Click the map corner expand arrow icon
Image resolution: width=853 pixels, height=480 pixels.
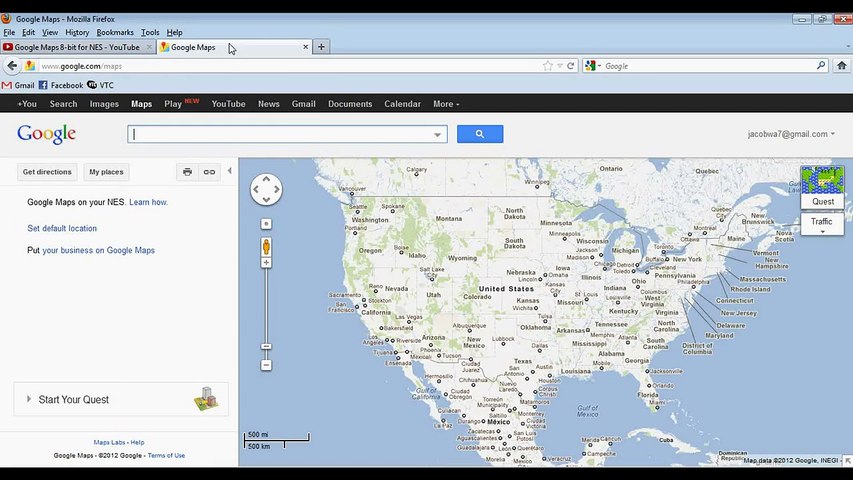point(848,460)
